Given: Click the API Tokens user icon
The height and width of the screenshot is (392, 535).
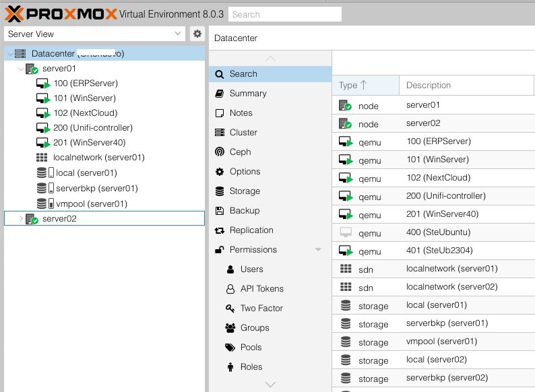Looking at the screenshot, I should (x=228, y=289).
